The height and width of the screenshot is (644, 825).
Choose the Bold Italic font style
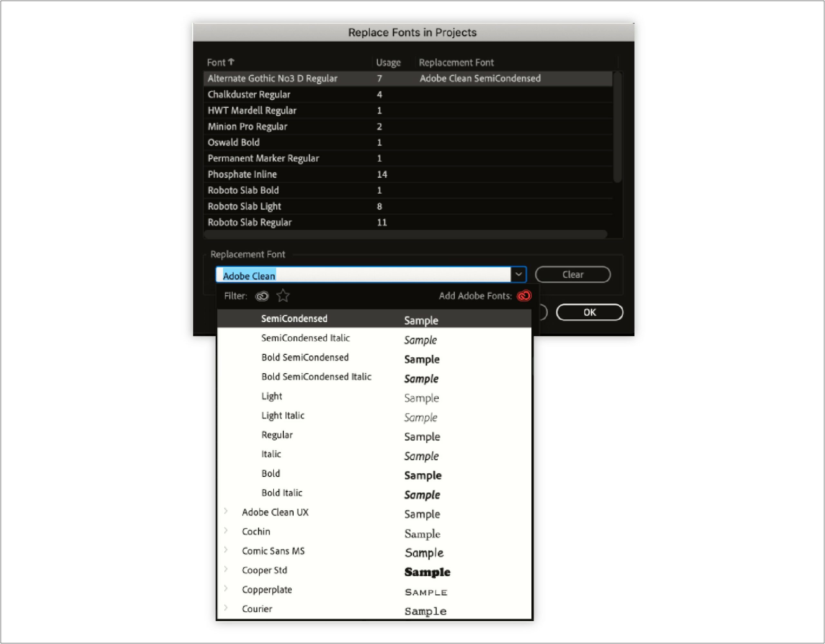point(374,493)
